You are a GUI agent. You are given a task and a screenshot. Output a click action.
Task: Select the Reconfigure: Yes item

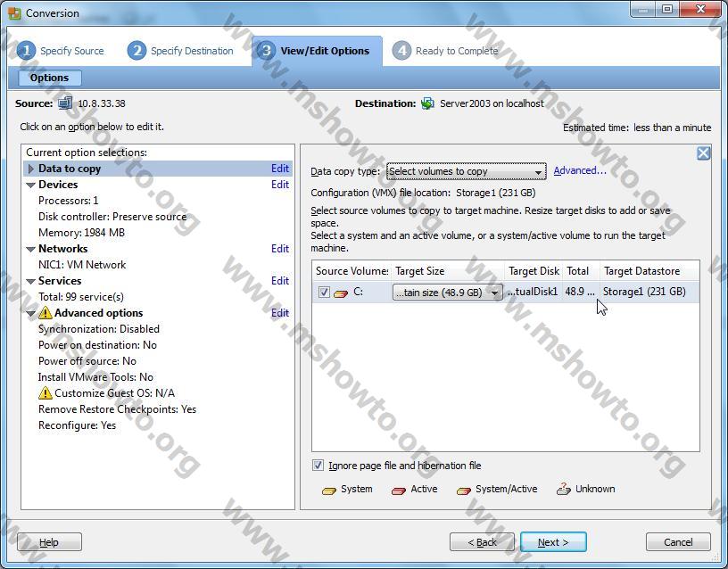77,425
